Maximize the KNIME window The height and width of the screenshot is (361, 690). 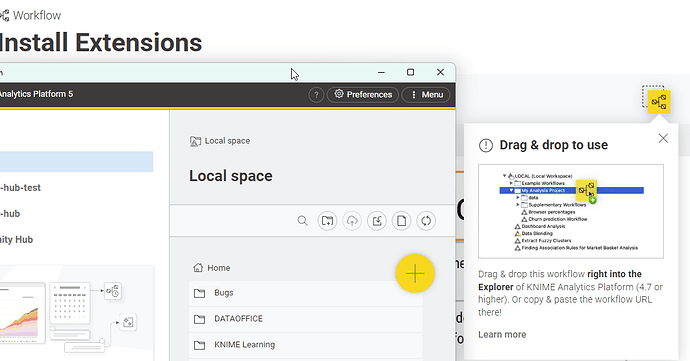click(411, 72)
